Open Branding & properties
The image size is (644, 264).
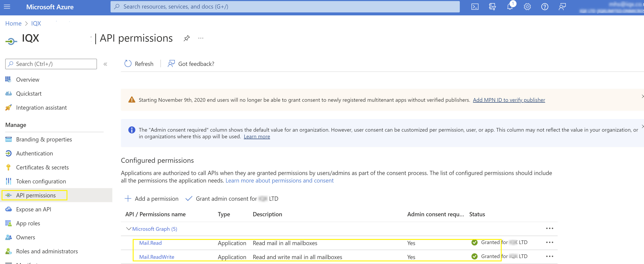[44, 139]
